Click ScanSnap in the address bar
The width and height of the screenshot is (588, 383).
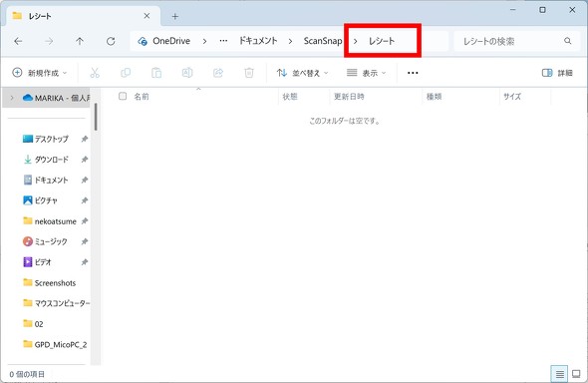pos(323,41)
